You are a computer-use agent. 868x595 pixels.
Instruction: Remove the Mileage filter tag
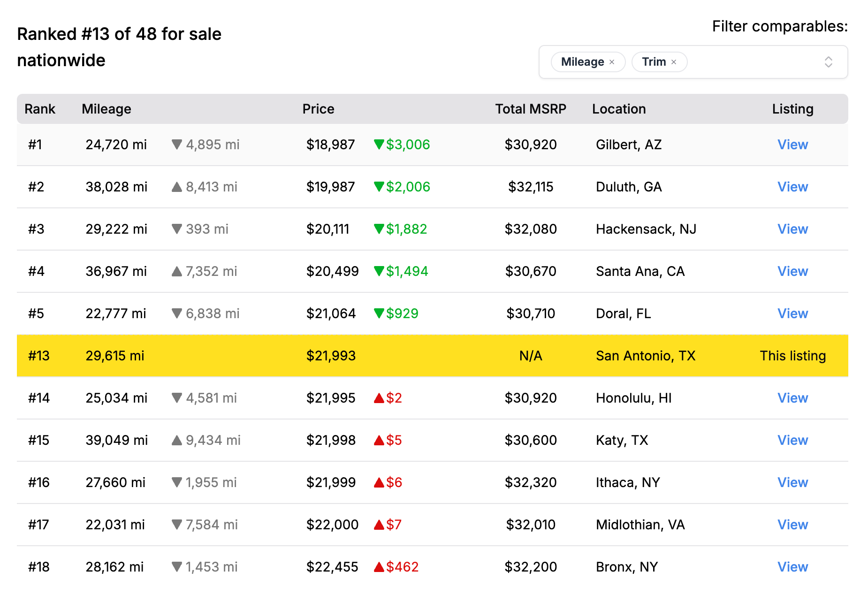[612, 62]
